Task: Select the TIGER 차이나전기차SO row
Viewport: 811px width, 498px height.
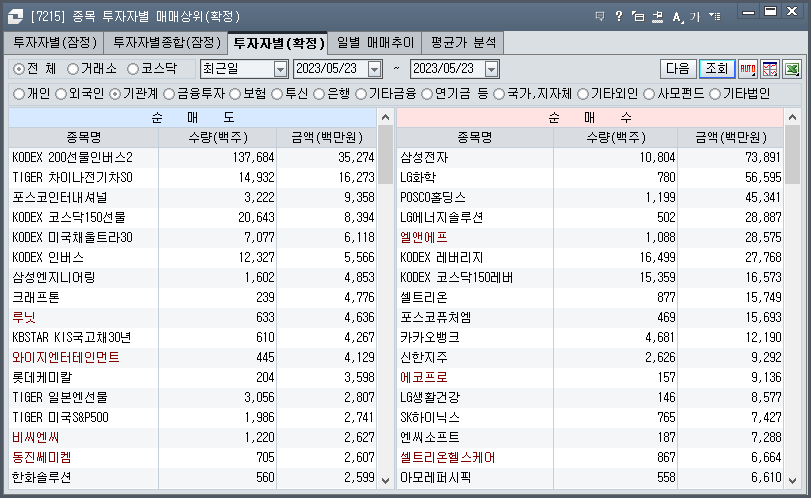Action: 192,177
